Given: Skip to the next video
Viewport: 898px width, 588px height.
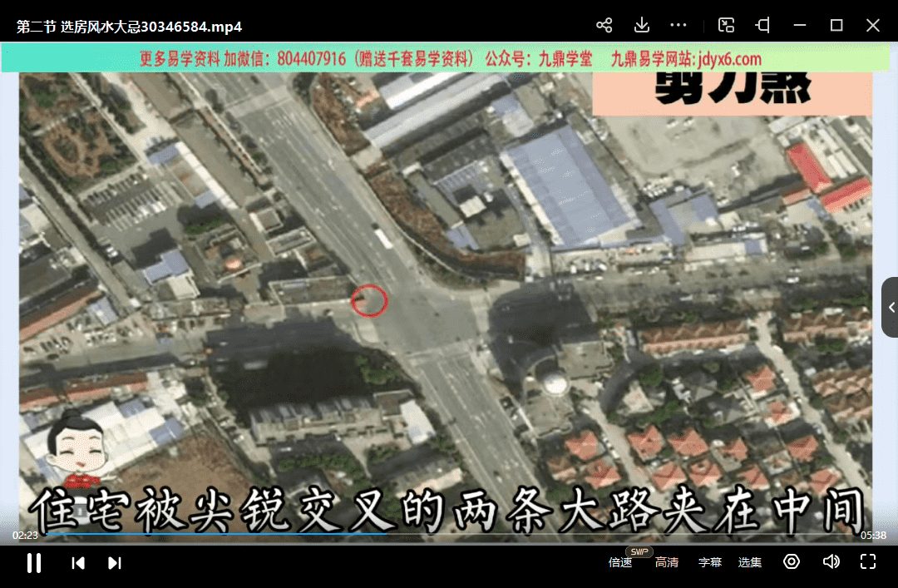Looking at the screenshot, I should (x=114, y=563).
